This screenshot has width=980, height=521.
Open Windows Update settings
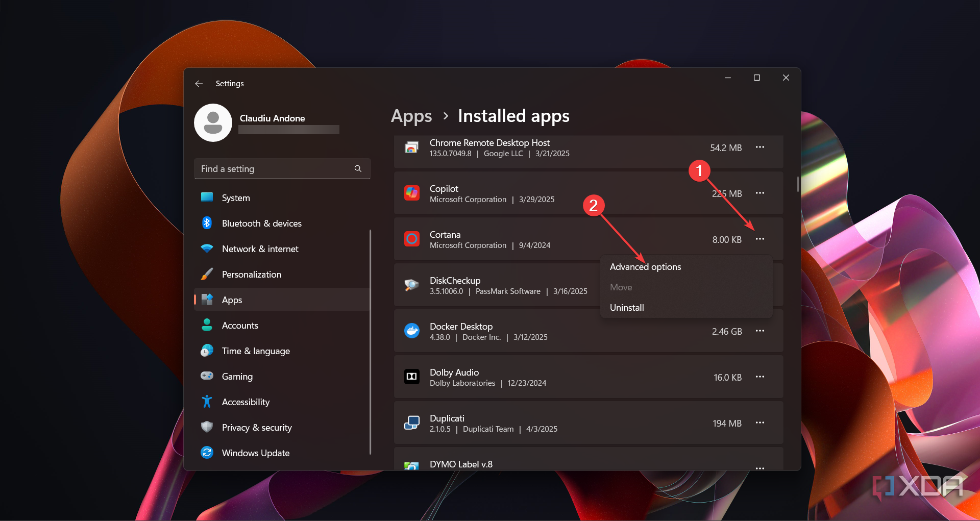(x=282, y=453)
